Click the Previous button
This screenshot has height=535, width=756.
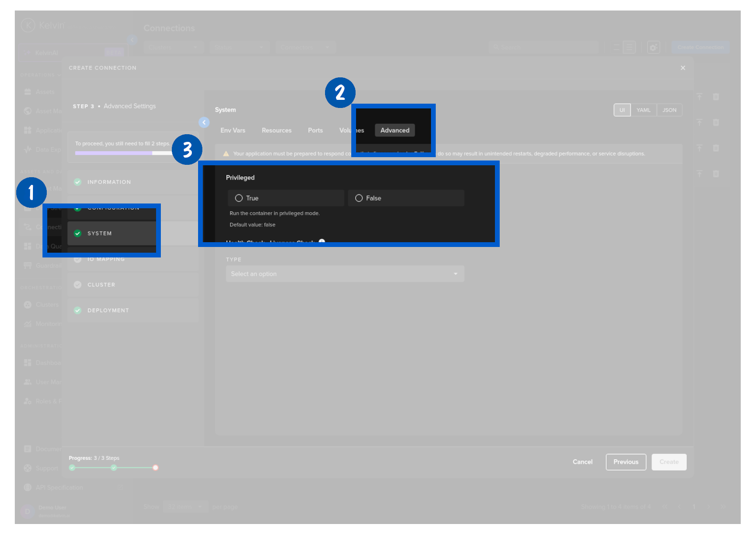[x=625, y=462]
